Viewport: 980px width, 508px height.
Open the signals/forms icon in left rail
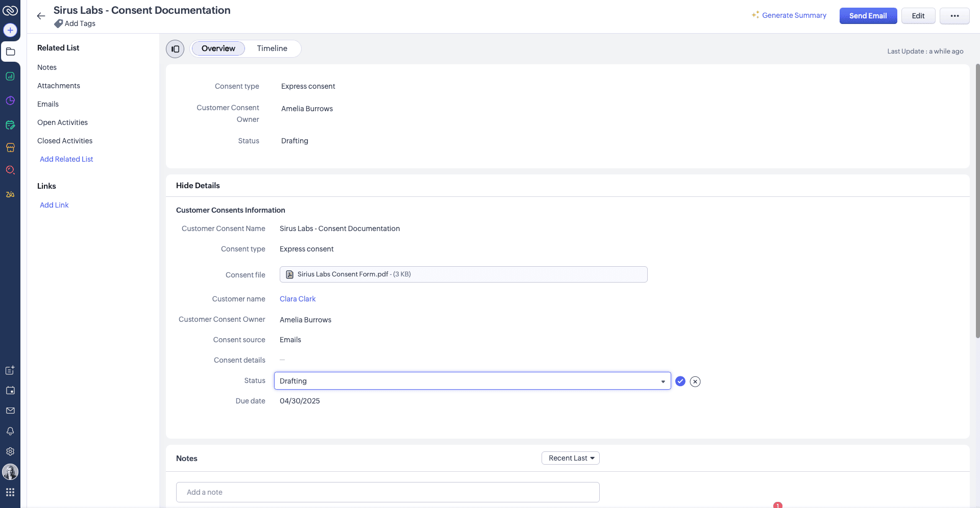(10, 124)
